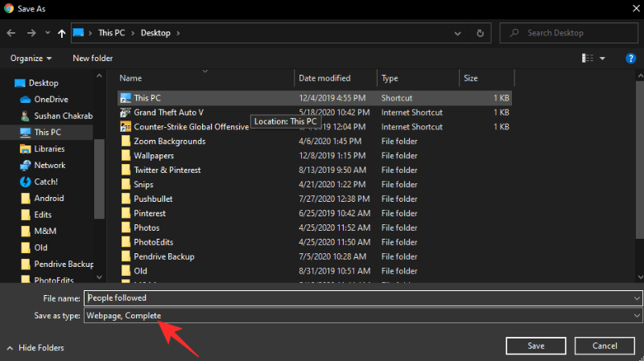Expand the address bar previous locations dropdown
Image resolution: width=644 pixels, height=361 pixels.
point(458,33)
